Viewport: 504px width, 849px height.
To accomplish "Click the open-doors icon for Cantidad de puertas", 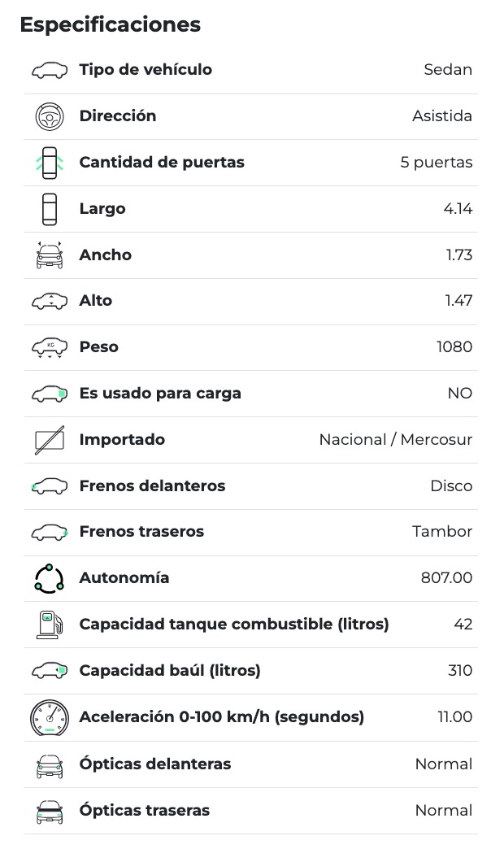I will click(50, 163).
